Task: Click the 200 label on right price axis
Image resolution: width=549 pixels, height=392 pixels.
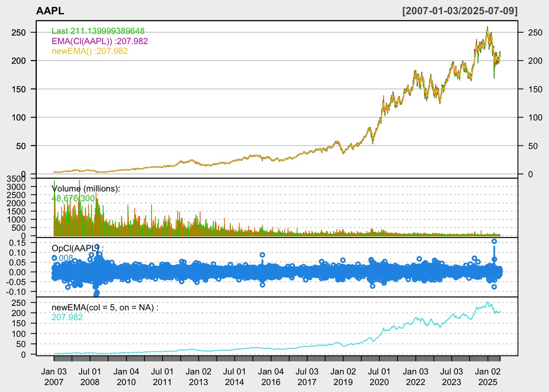Action: click(x=535, y=61)
